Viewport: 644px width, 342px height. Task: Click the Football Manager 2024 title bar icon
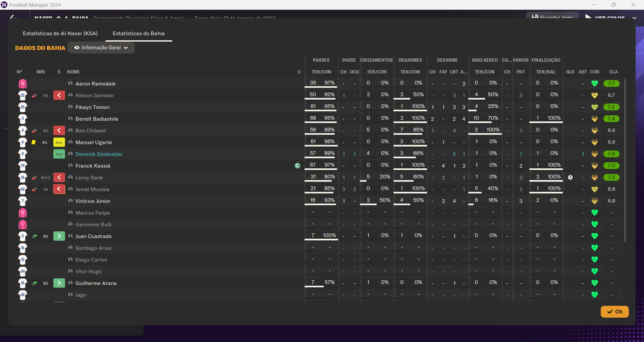point(4,5)
